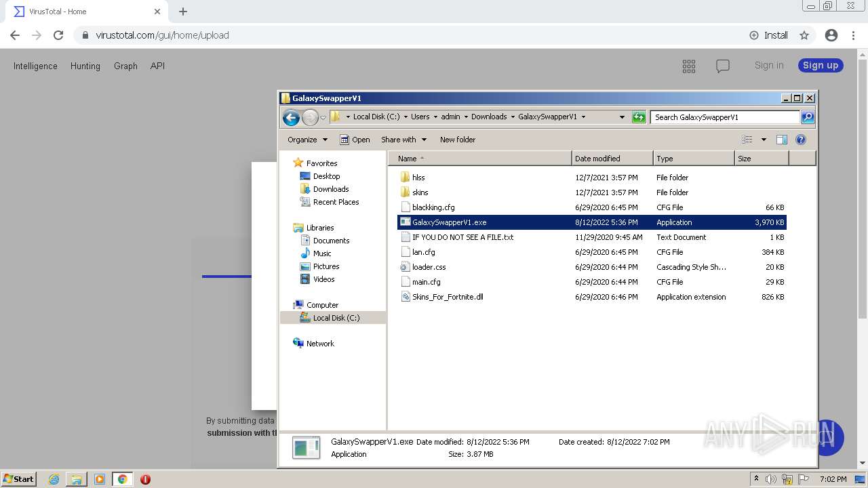Viewport: 868px width, 488px height.
Task: Close the VirusTotal - Home tab
Action: pyautogui.click(x=157, y=12)
